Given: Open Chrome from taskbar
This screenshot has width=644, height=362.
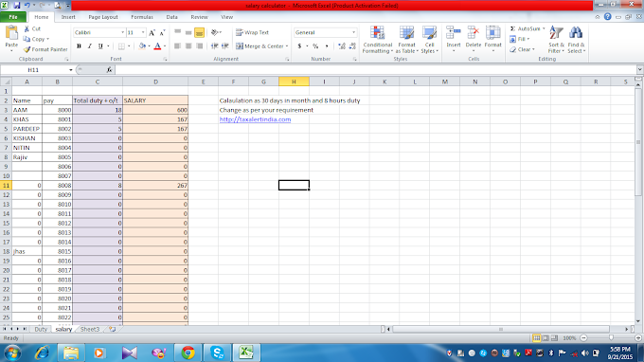Looking at the screenshot, I should [x=188, y=353].
